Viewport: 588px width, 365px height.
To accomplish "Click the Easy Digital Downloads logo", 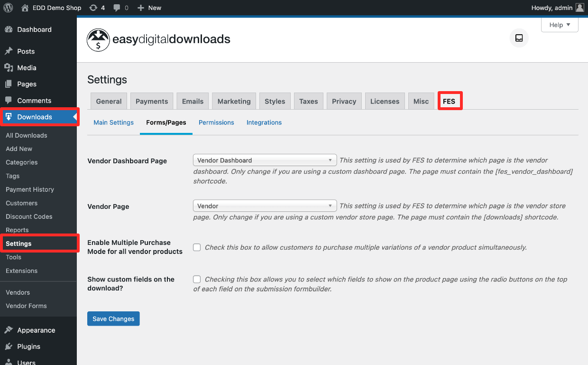I will (x=158, y=39).
